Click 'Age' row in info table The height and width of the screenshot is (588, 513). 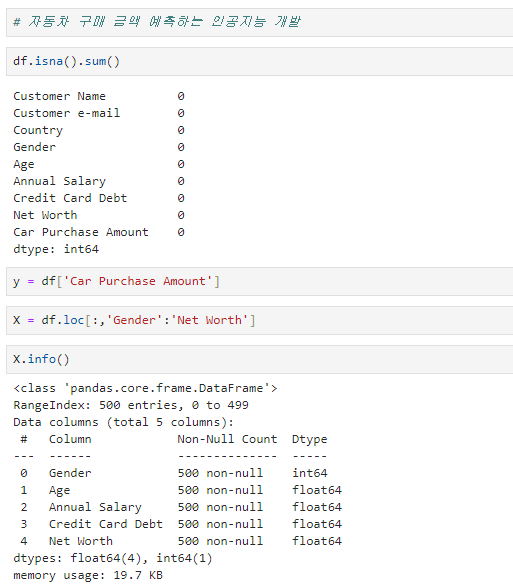pyautogui.click(x=181, y=490)
